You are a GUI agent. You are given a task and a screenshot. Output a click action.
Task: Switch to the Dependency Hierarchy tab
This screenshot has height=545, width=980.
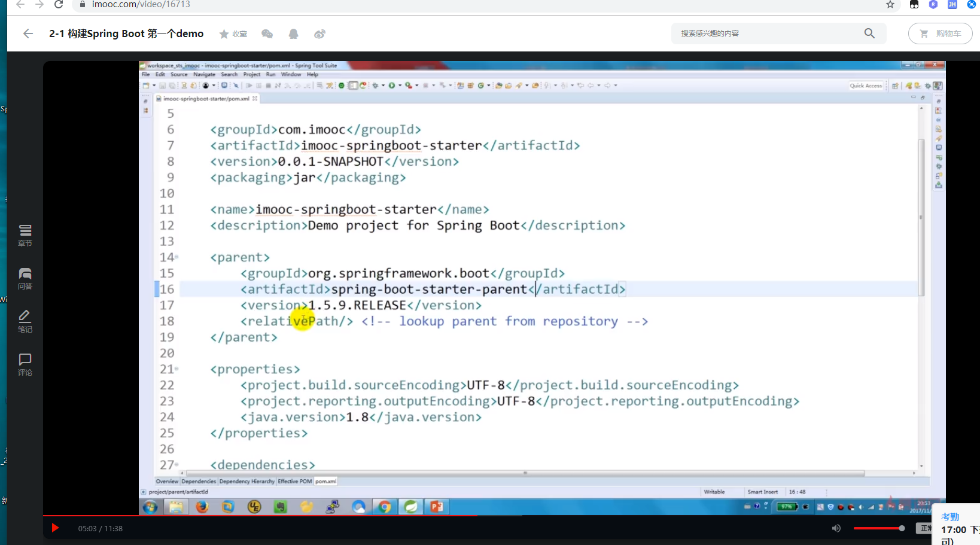[247, 481]
